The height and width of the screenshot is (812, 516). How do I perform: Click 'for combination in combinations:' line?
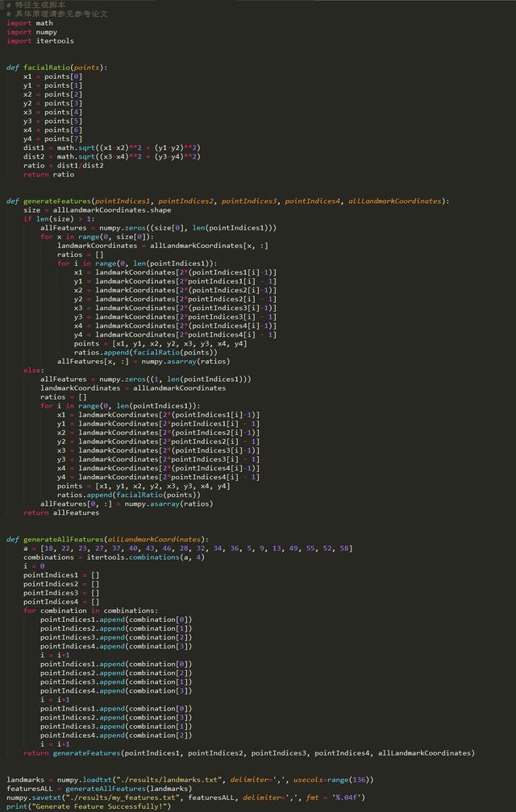tap(90, 611)
